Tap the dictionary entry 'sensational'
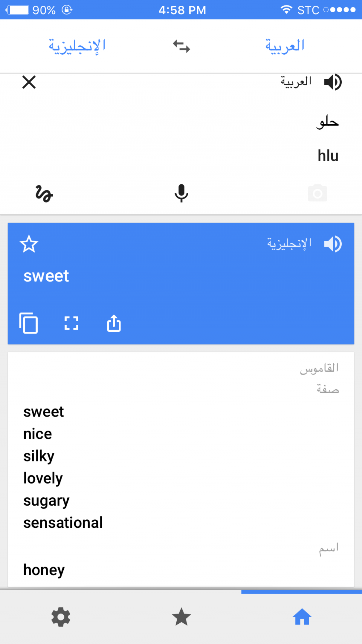Screen dimensions: 362x644 (x=63, y=523)
